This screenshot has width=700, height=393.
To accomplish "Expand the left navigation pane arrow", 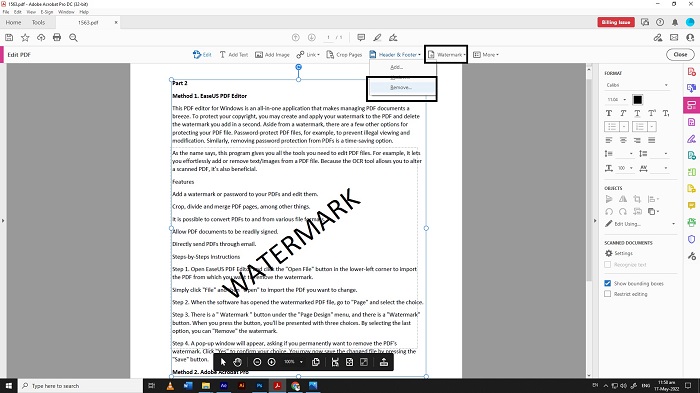I will 3,221.
